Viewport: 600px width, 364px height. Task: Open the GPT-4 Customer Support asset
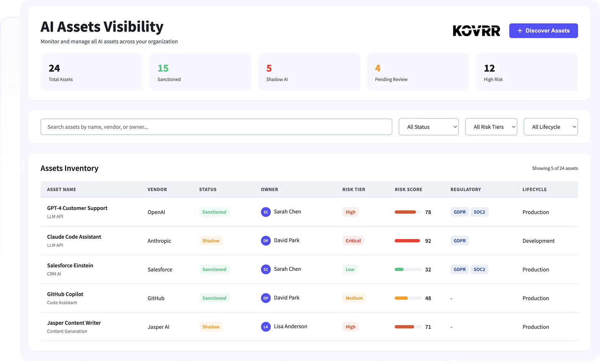coord(77,208)
